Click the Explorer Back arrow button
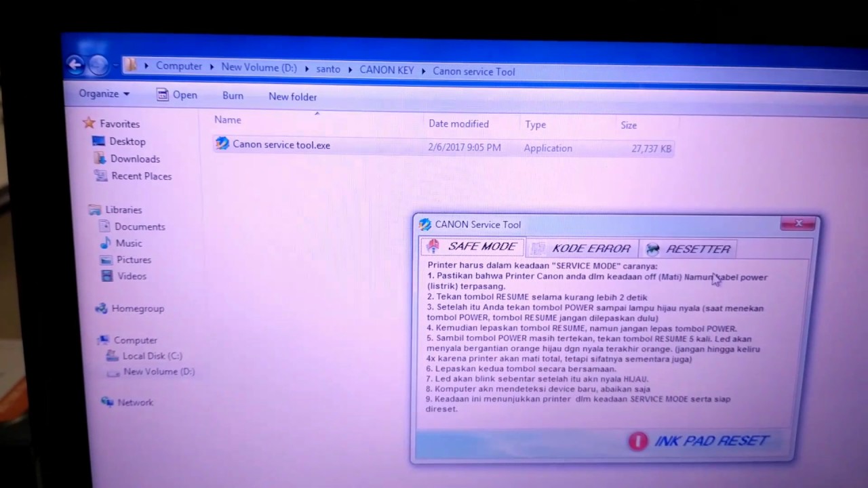Image resolution: width=868 pixels, height=488 pixels. [75, 64]
